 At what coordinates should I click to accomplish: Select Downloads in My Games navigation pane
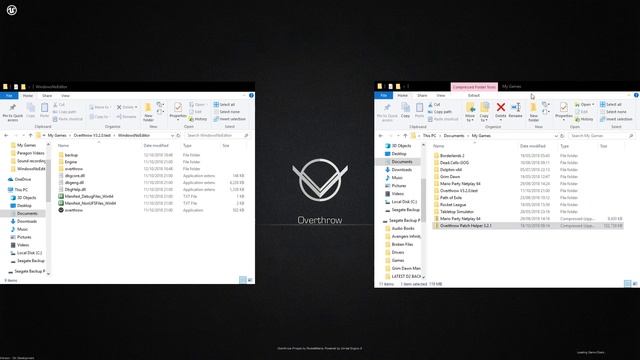402,169
